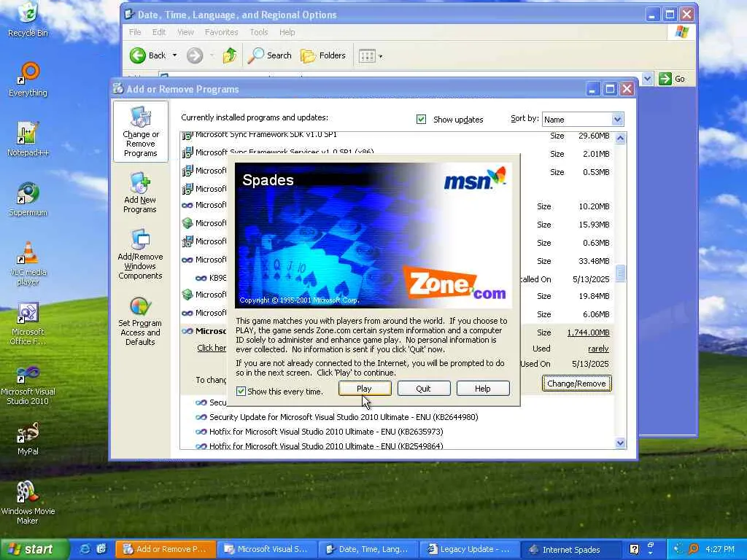747x560 pixels.
Task: Open the Tools menu
Action: (x=259, y=32)
